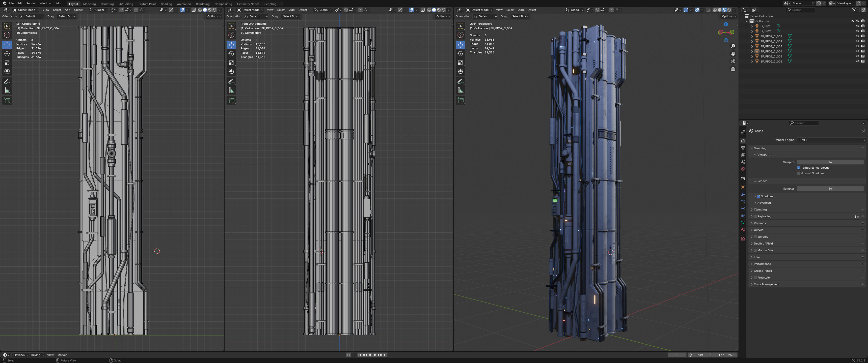Switch to the UV Editing workspace tab
Image resolution: width=868 pixels, height=363 pixels.
[126, 4]
